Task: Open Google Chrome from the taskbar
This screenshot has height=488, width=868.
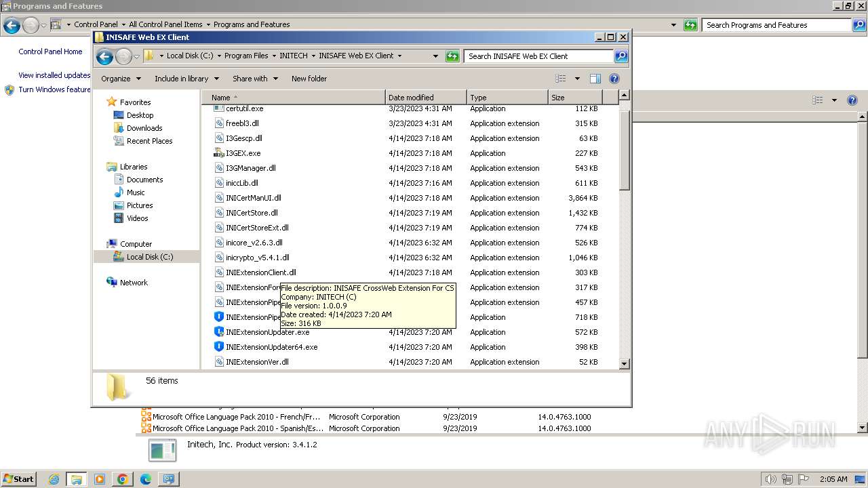Action: (123, 479)
